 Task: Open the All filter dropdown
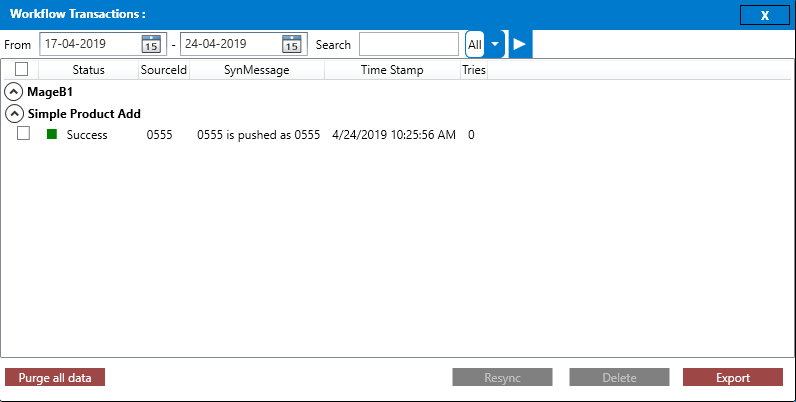click(x=495, y=44)
